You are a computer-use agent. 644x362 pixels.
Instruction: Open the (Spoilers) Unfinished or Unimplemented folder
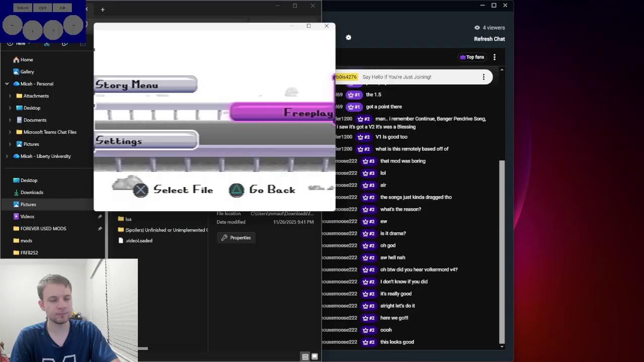point(163,230)
